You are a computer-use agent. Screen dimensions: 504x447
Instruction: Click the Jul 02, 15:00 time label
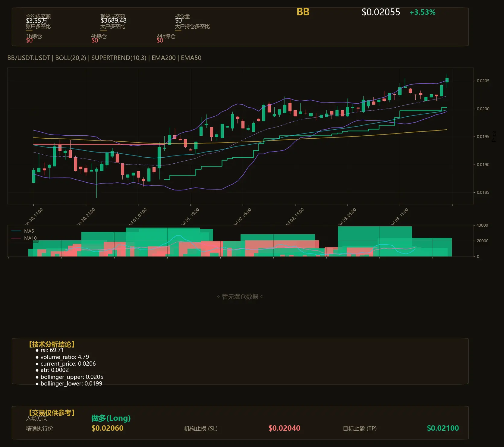[x=295, y=217]
